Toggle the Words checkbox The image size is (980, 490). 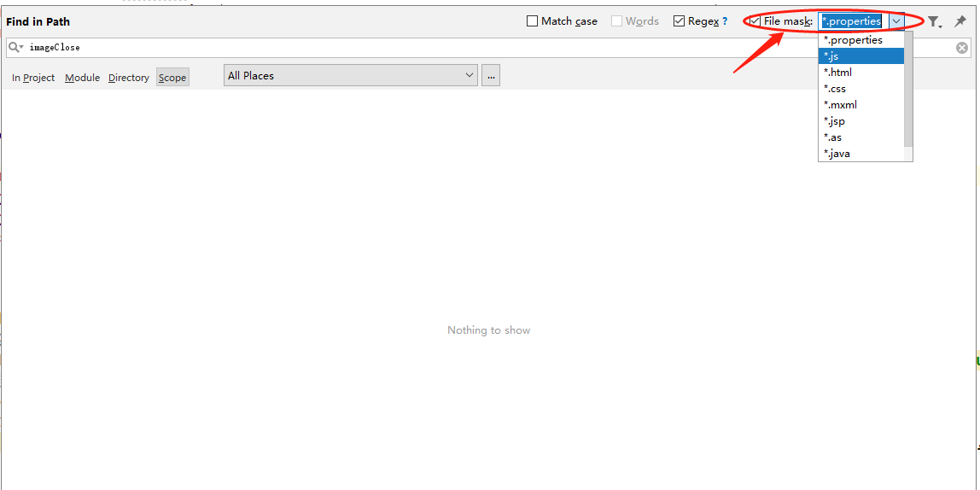coord(616,21)
